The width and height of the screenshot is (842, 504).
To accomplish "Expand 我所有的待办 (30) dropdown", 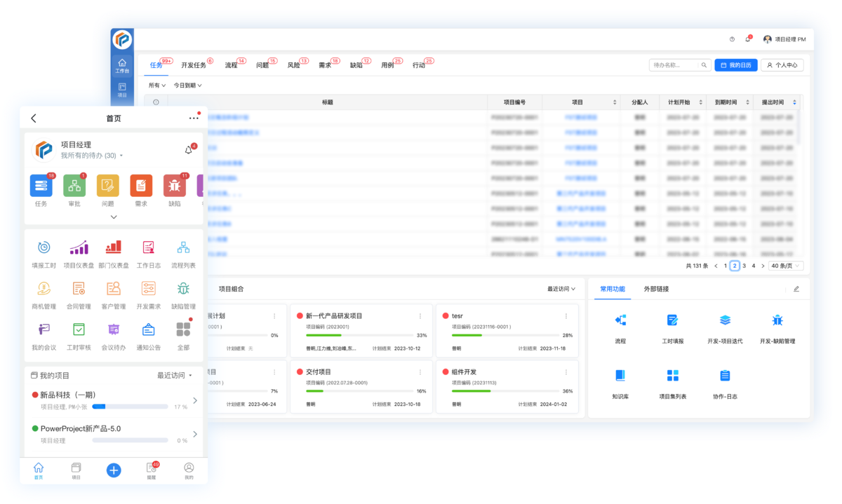I will pos(92,156).
